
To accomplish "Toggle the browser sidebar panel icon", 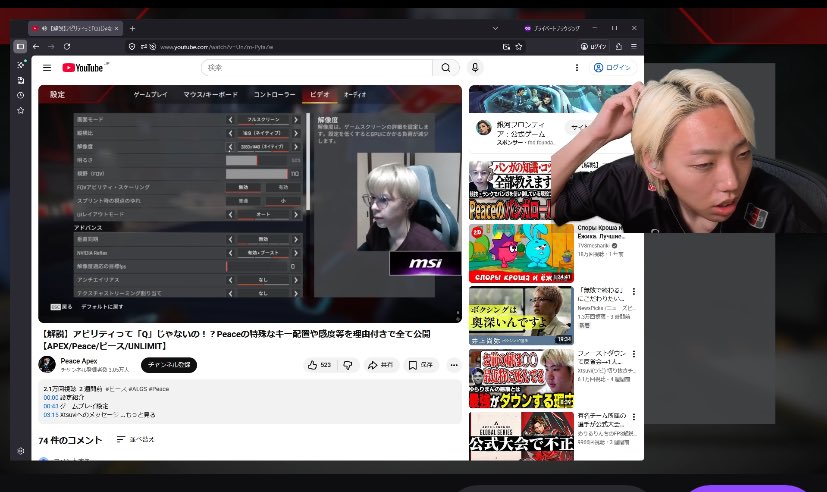I will tap(20, 46).
